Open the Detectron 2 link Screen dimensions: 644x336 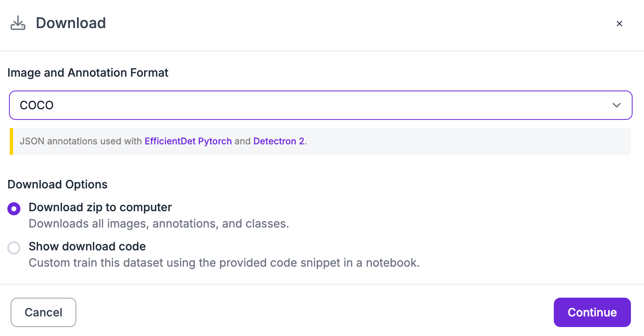[x=279, y=141]
